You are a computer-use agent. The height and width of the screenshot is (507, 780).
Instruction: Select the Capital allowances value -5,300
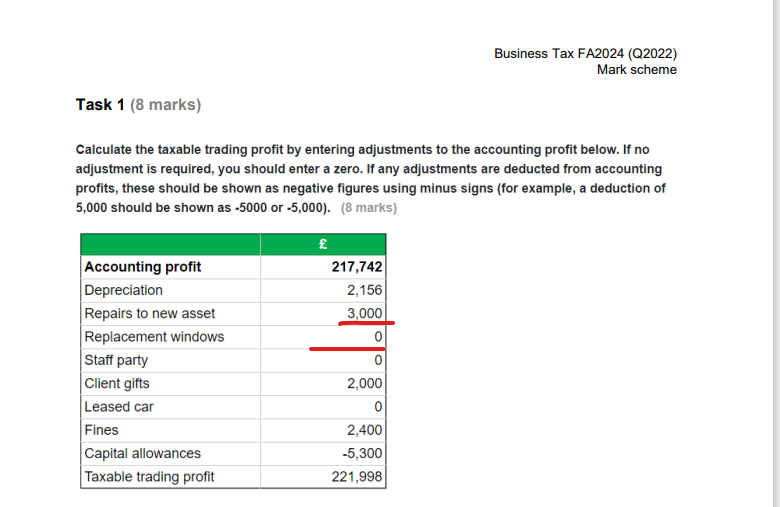362,454
